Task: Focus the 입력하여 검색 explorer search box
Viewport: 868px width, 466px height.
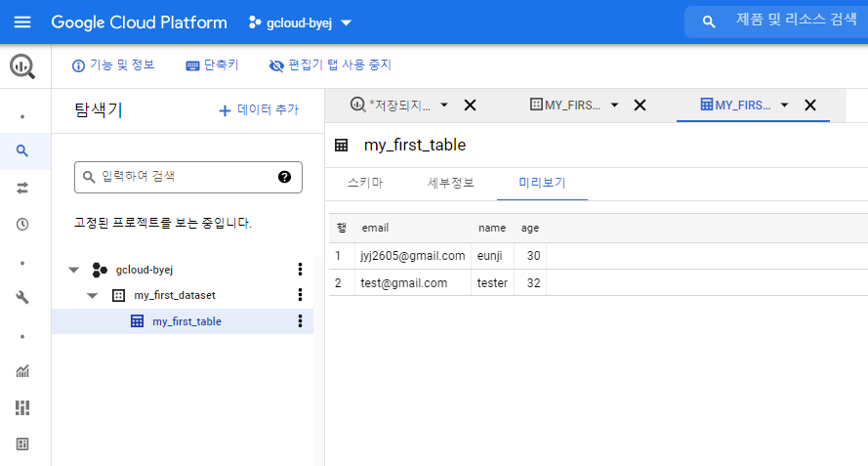Action: click(188, 177)
